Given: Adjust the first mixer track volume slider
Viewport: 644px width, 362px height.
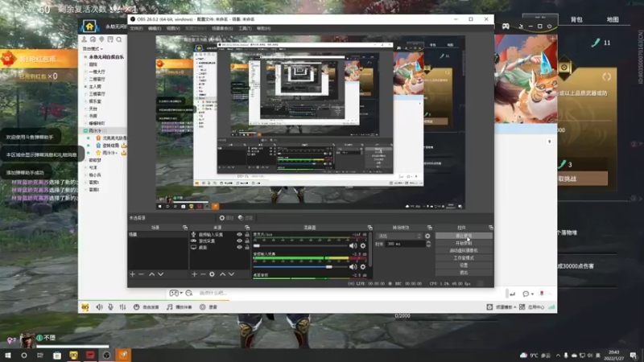Looking at the screenshot, I should click(300, 246).
